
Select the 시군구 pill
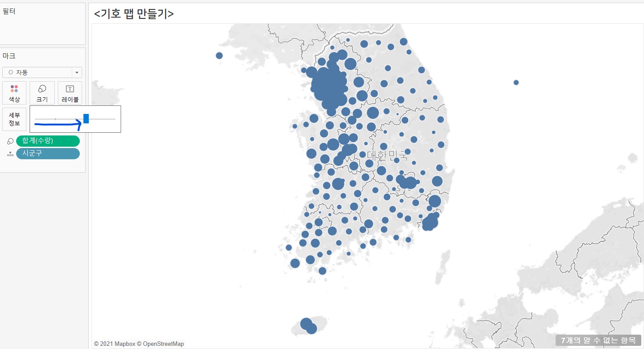(48, 153)
